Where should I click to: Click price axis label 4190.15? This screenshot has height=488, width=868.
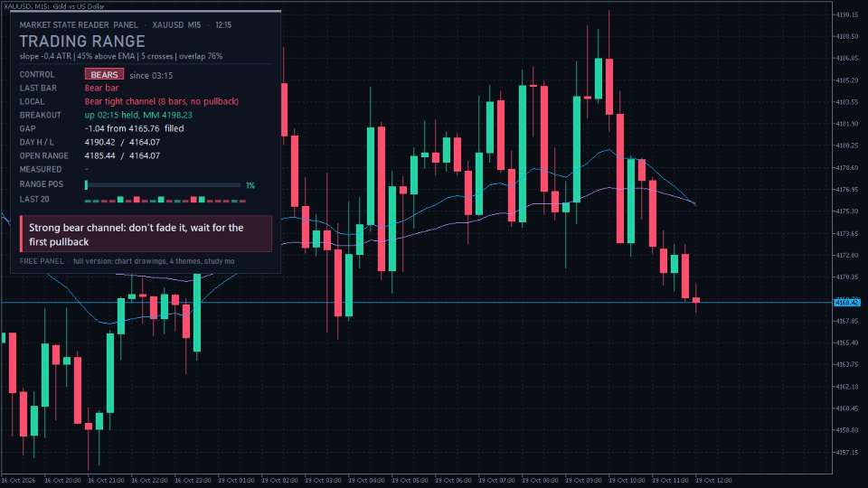(847, 15)
